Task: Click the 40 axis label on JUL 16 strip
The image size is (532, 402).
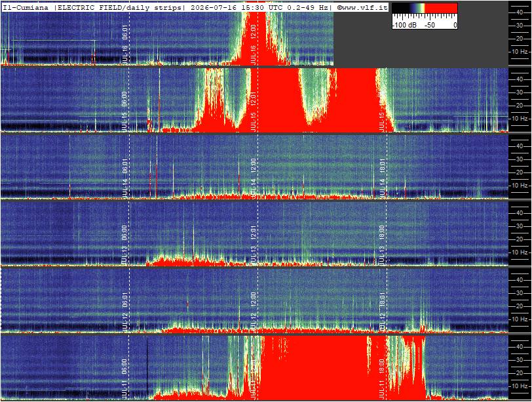Action: (x=520, y=12)
